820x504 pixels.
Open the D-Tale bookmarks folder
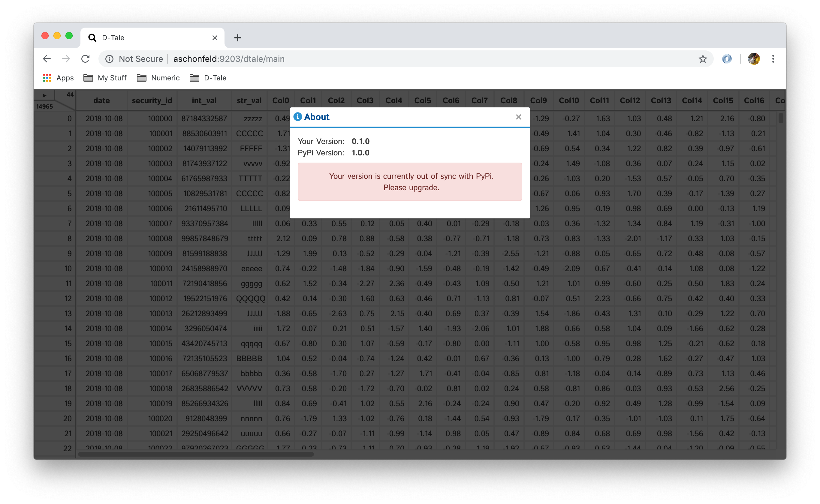tap(208, 78)
